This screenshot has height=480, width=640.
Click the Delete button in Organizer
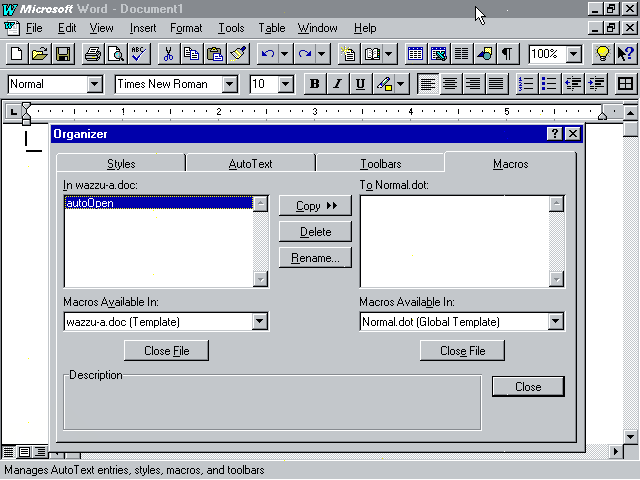[315, 232]
